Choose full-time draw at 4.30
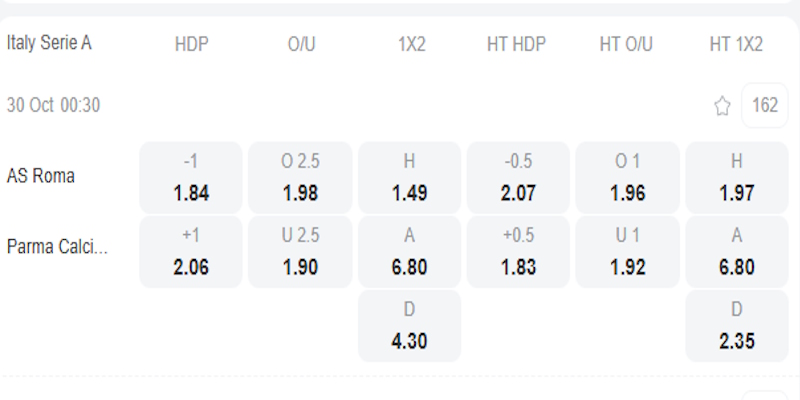Image resolution: width=800 pixels, height=400 pixels. click(x=409, y=326)
